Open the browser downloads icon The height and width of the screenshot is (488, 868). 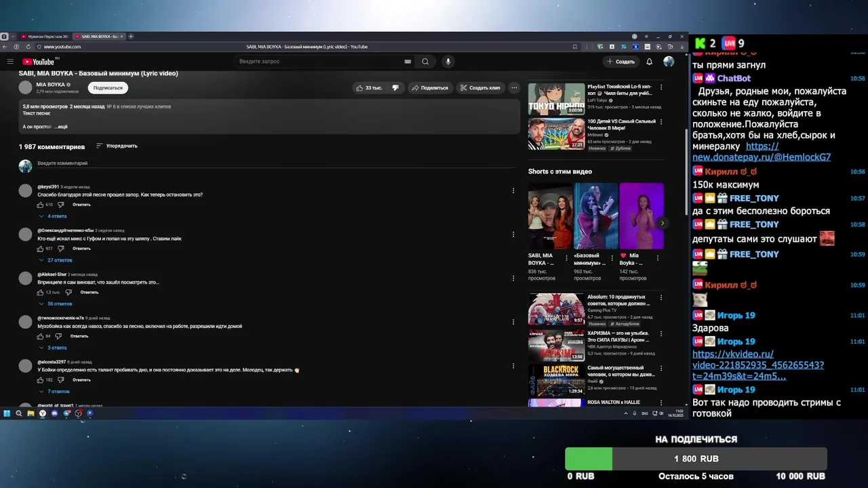[682, 47]
